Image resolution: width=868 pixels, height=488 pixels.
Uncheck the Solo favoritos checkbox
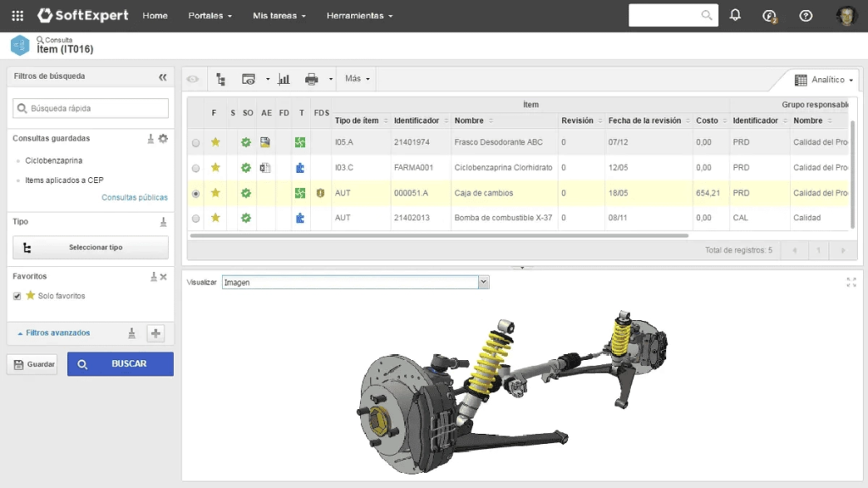[x=18, y=296]
